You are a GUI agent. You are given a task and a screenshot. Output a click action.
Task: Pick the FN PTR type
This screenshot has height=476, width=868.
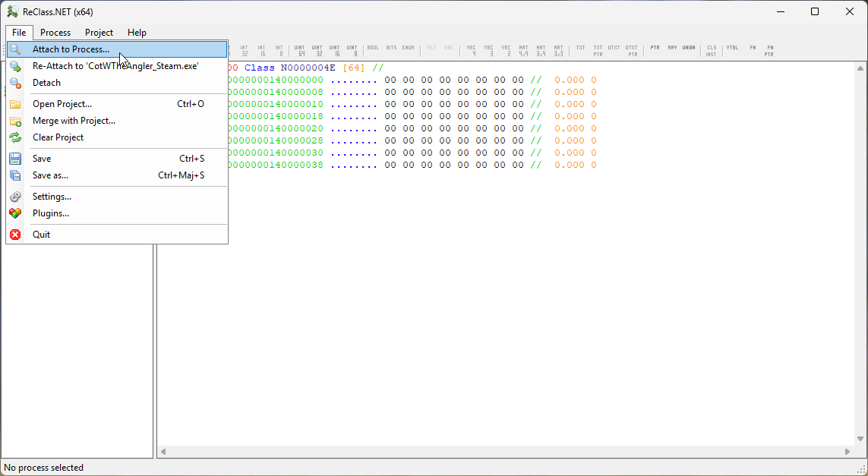[x=769, y=51]
